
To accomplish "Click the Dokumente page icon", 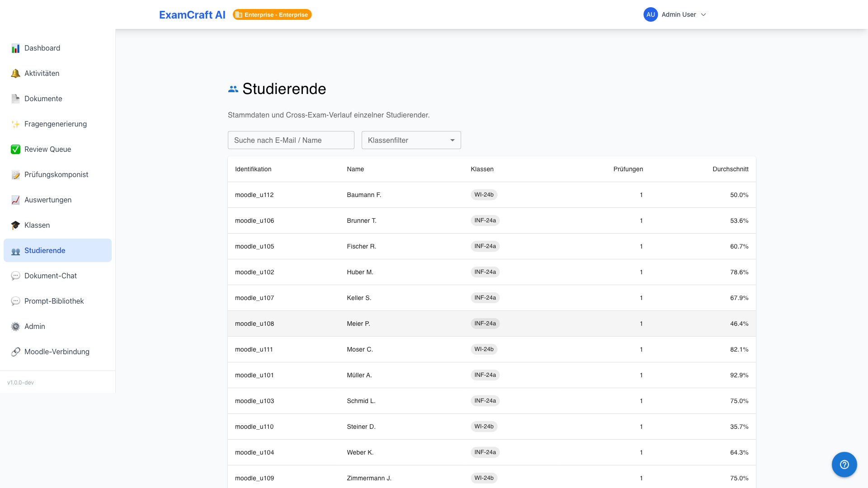I will (x=15, y=99).
